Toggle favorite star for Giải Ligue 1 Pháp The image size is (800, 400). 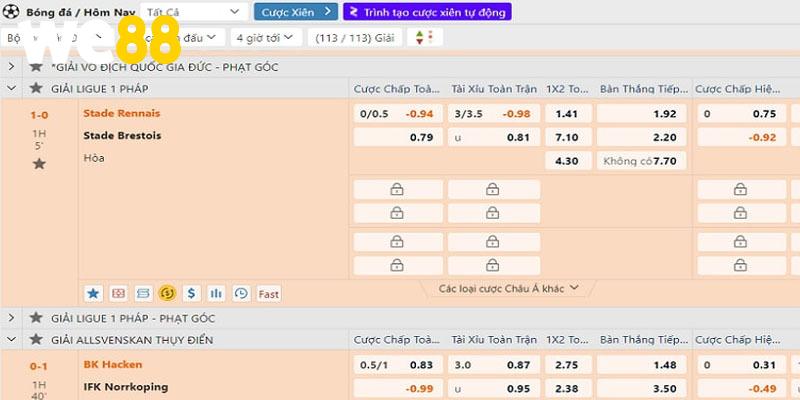(x=36, y=89)
